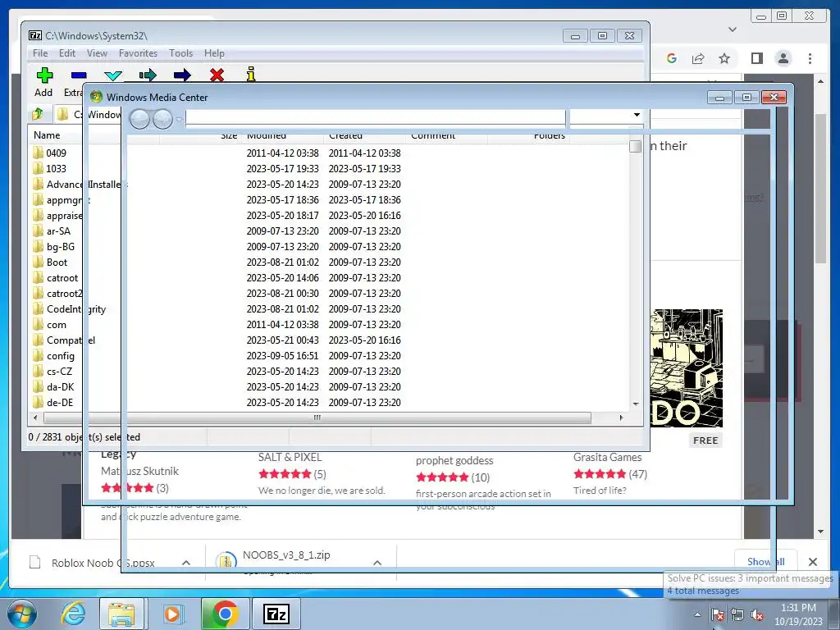Image resolution: width=840 pixels, height=630 pixels.
Task: Click the blue Move arrow icon
Action: tap(182, 75)
